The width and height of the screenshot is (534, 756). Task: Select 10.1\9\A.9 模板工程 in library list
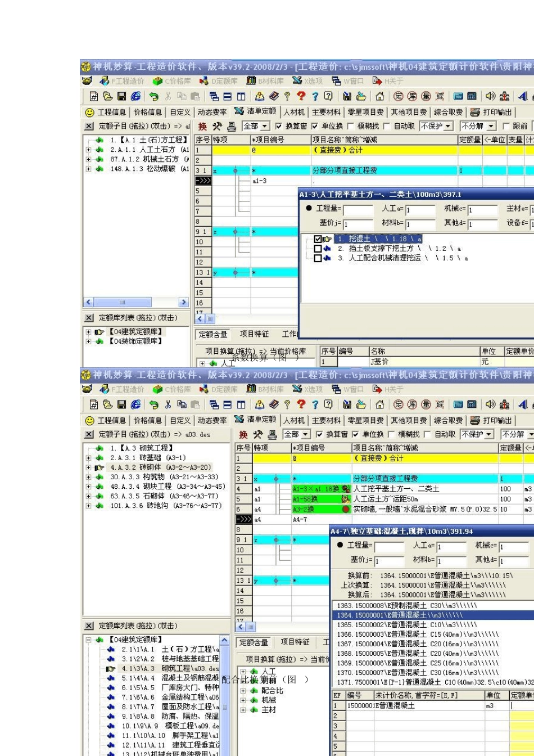coord(169,726)
